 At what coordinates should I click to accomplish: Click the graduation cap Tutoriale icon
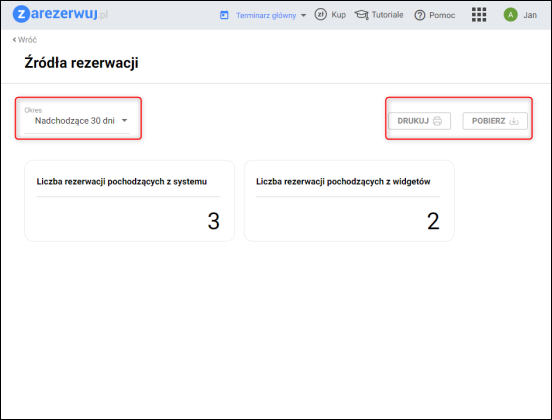click(x=362, y=15)
